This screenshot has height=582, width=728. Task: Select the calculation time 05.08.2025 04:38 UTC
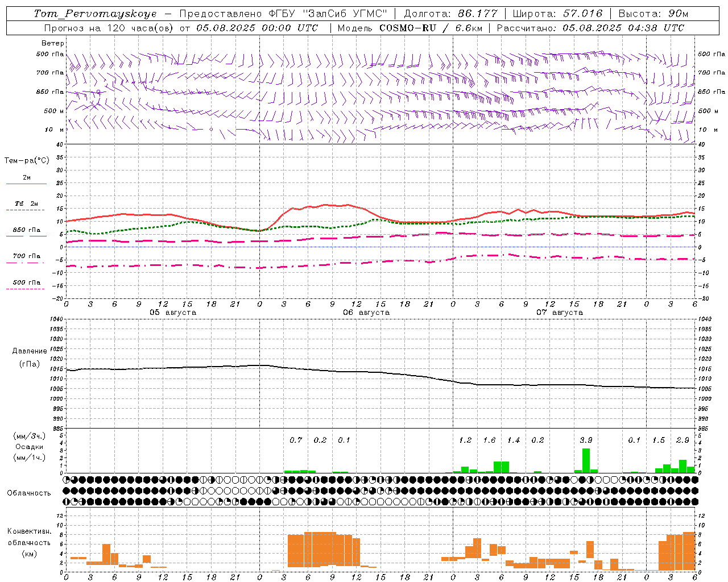624,28
